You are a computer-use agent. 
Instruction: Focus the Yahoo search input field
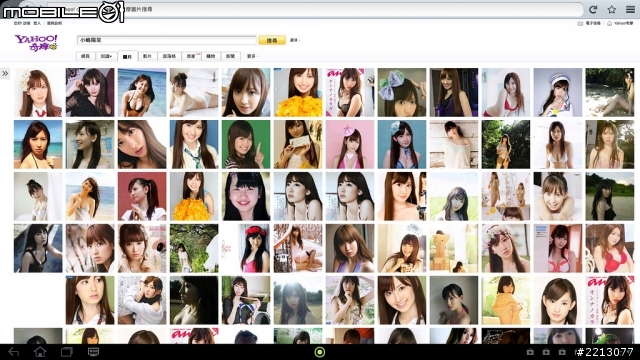click(167, 40)
